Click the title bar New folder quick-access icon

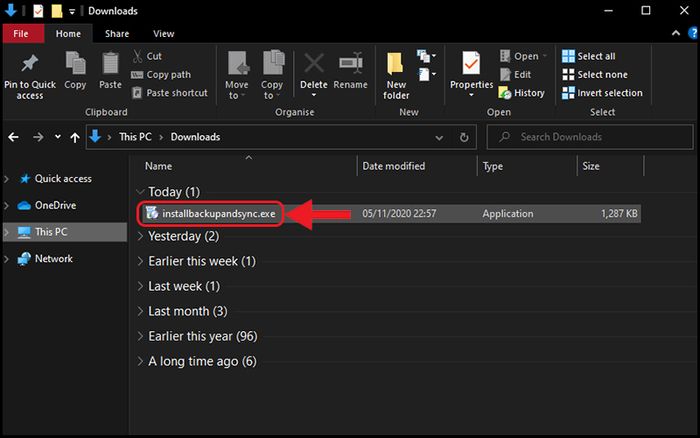click(57, 11)
